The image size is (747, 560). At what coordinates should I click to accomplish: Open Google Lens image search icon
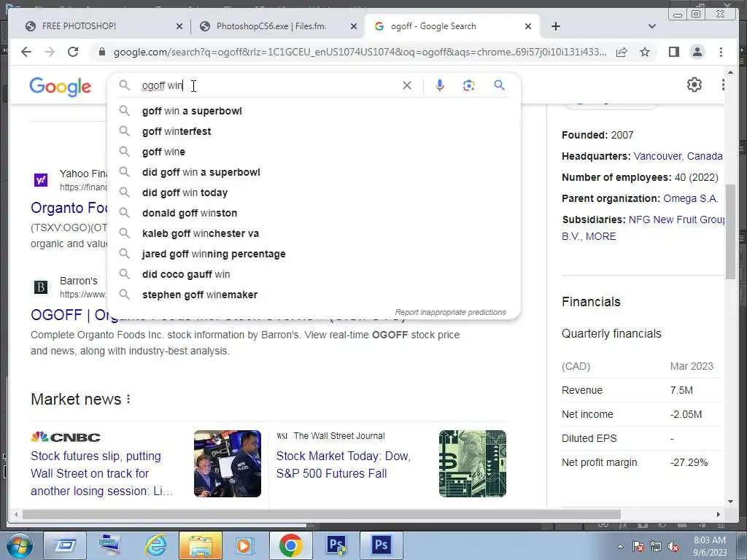coord(469,85)
